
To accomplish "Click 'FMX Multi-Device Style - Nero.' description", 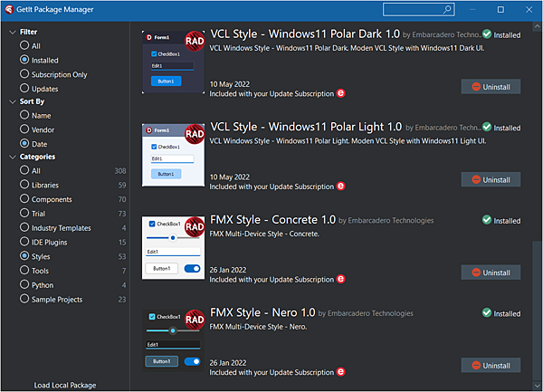I will (x=258, y=327).
